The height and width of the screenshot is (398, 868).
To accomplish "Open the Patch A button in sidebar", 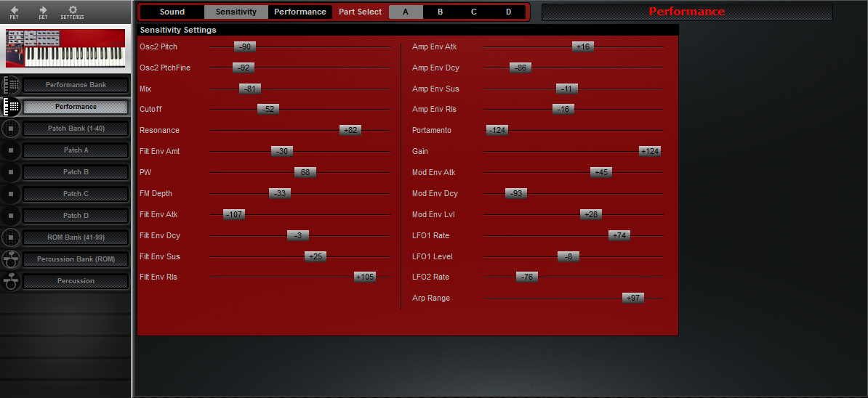I will pos(76,150).
